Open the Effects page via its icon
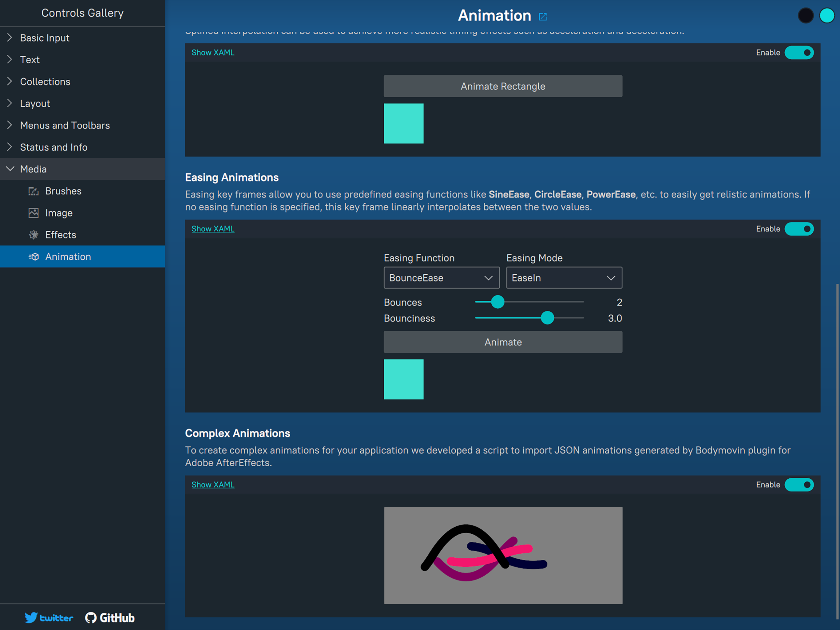840x630 pixels. (34, 235)
